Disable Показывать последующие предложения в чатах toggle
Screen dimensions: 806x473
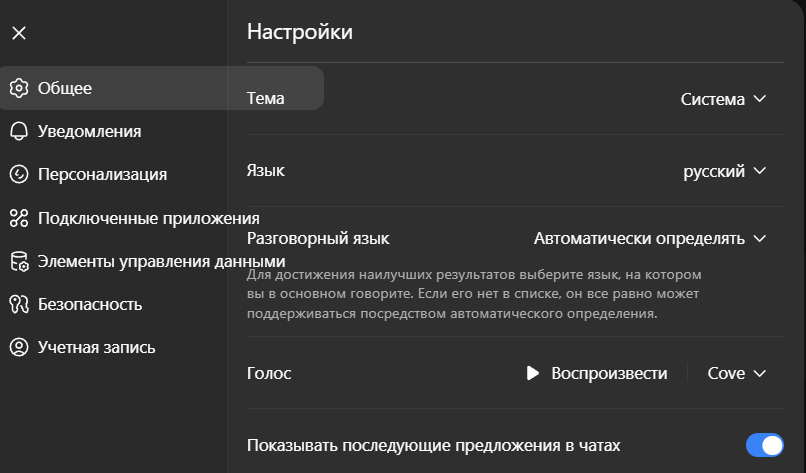point(765,445)
